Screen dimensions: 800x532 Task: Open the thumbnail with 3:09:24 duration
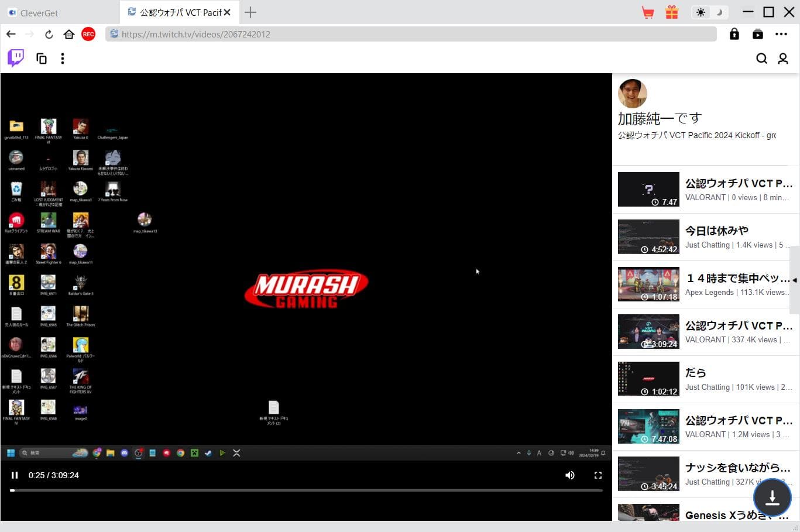648,331
